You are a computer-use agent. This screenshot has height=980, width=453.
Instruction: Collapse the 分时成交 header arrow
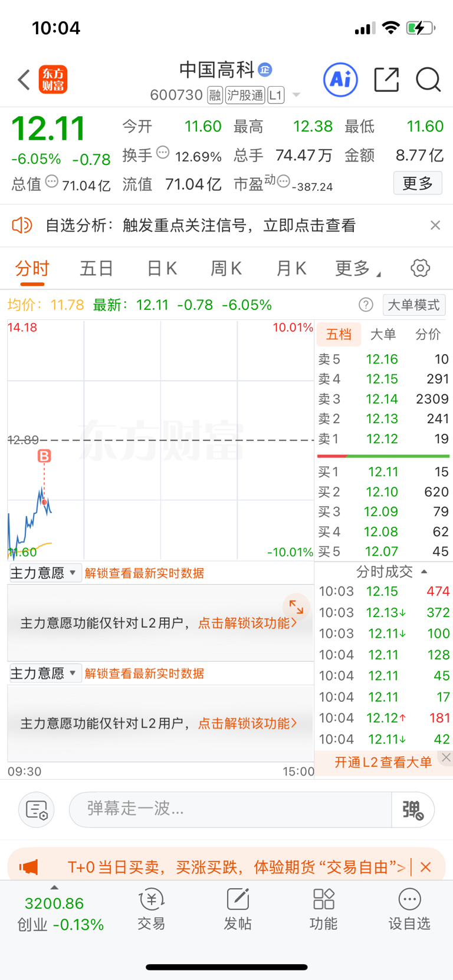(x=424, y=572)
